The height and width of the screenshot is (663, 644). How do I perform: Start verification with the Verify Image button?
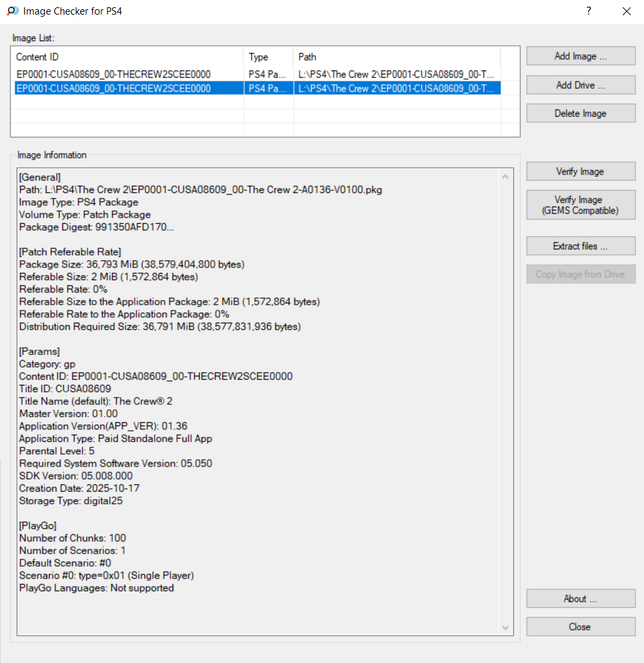(x=580, y=172)
